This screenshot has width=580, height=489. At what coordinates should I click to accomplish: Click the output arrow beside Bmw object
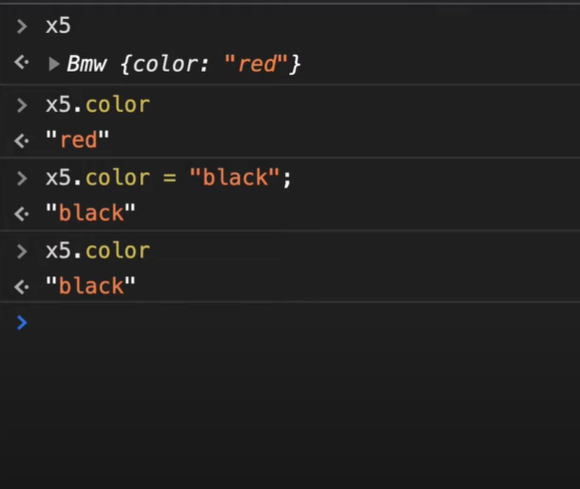(x=21, y=63)
